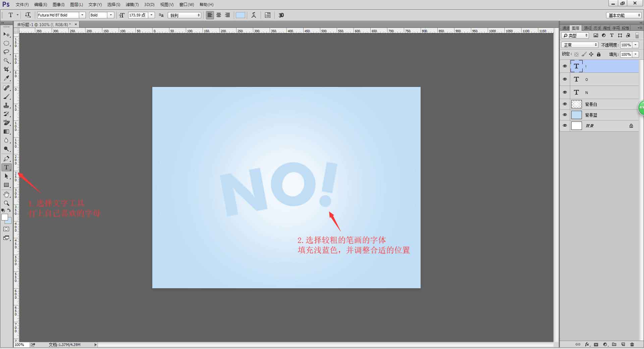644x349 pixels.
Task: Open the 基本功能 workspace dropdown
Action: coord(624,15)
